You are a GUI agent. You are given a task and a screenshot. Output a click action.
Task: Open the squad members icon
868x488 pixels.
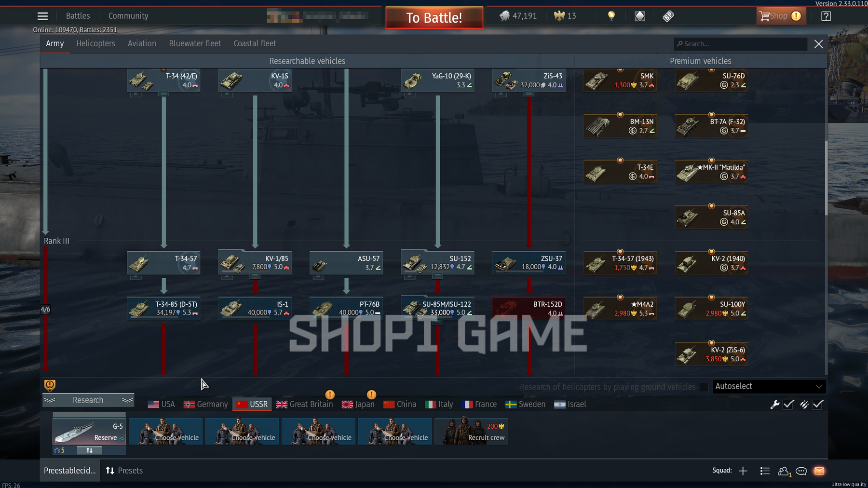pos(784,471)
